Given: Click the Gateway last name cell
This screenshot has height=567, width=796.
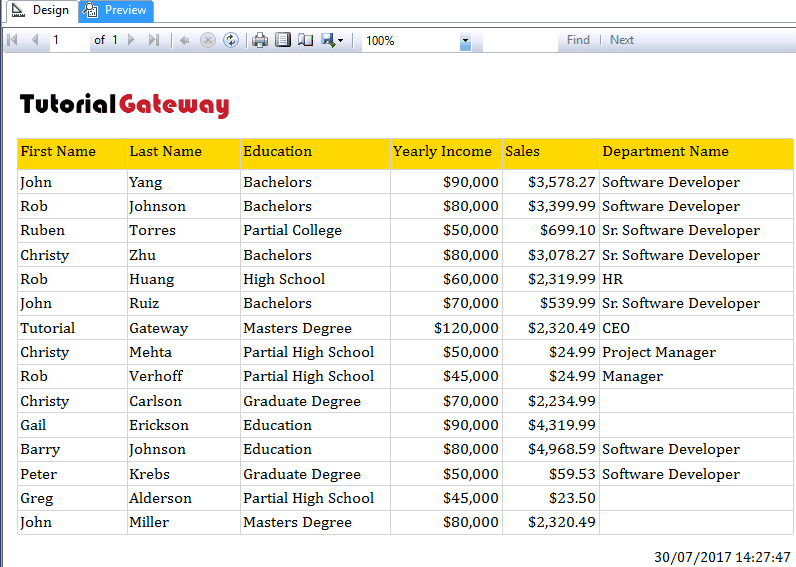Looking at the screenshot, I should 183,328.
